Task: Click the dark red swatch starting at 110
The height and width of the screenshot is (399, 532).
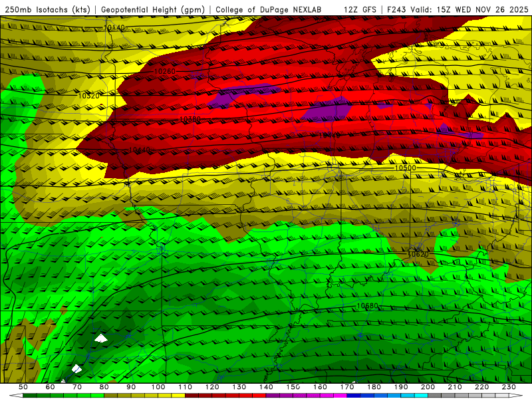Action: coord(192,396)
